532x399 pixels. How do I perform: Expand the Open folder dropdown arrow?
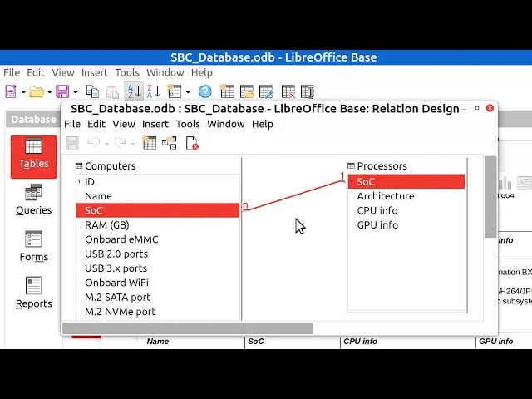pyautogui.click(x=49, y=92)
